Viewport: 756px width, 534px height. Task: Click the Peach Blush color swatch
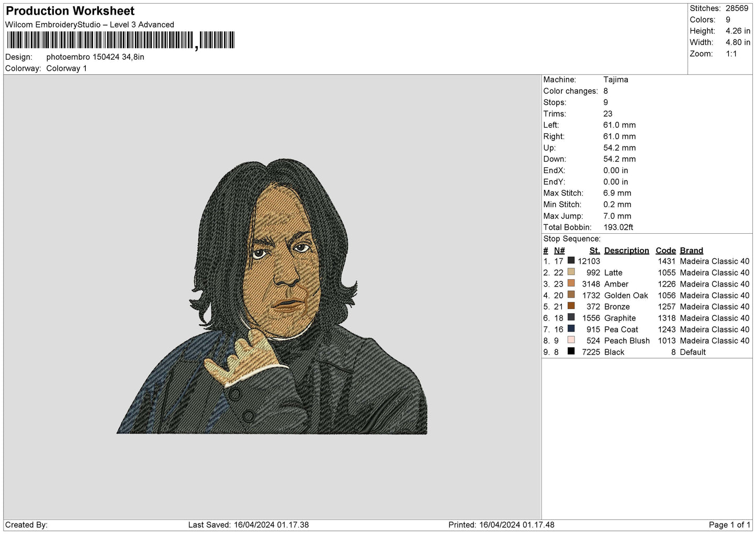(x=571, y=340)
